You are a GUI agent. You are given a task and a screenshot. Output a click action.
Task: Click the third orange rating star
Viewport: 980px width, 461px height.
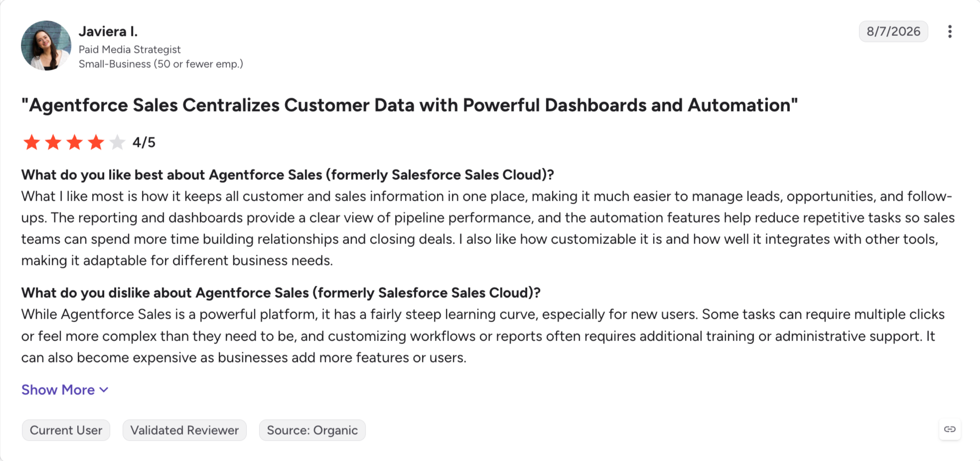74,142
